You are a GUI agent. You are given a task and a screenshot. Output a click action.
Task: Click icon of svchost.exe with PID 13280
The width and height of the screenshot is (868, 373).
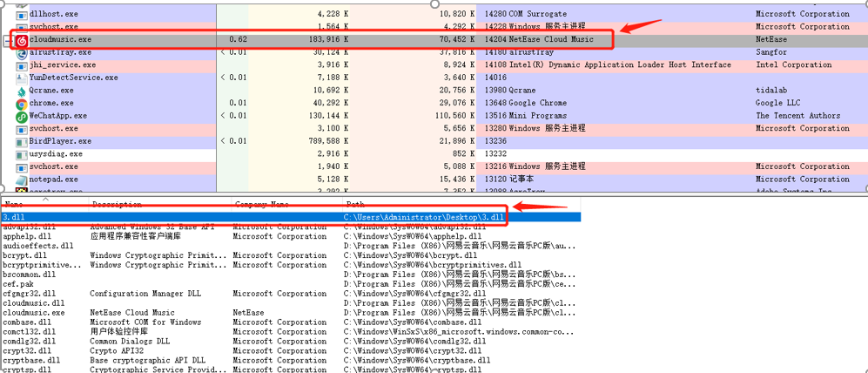(22, 129)
